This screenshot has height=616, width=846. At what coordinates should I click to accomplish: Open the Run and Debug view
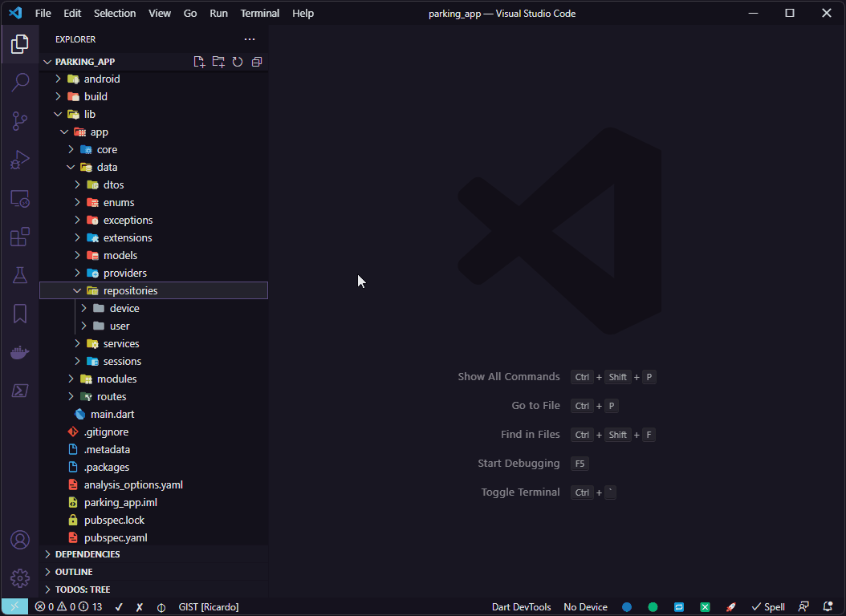[x=20, y=160]
